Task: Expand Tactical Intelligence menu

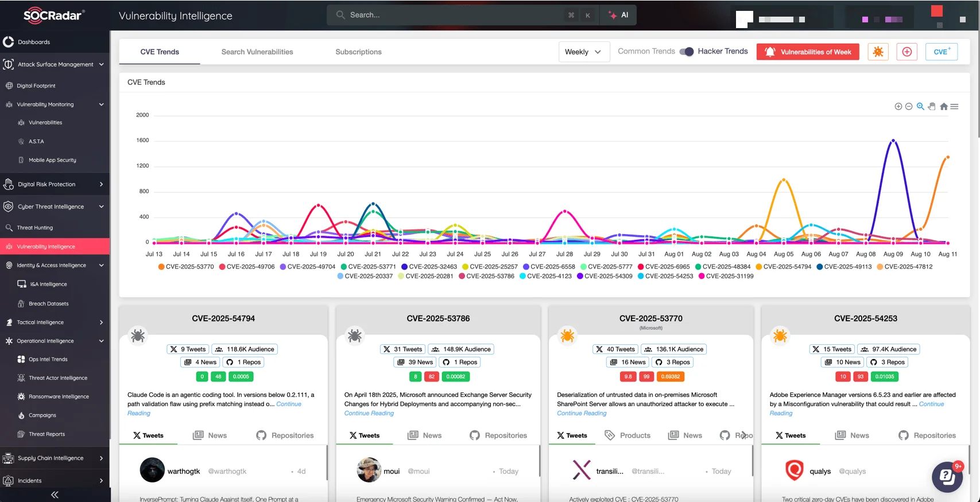Action: point(55,322)
